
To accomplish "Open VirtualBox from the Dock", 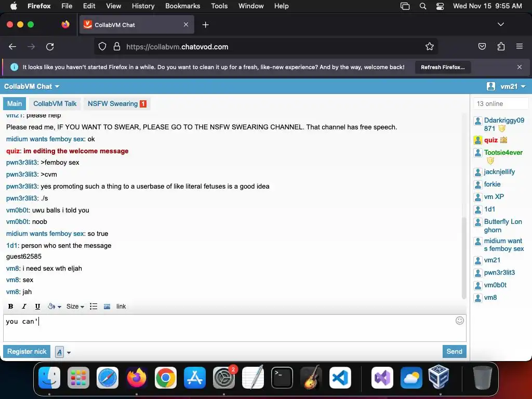I will coord(438,378).
